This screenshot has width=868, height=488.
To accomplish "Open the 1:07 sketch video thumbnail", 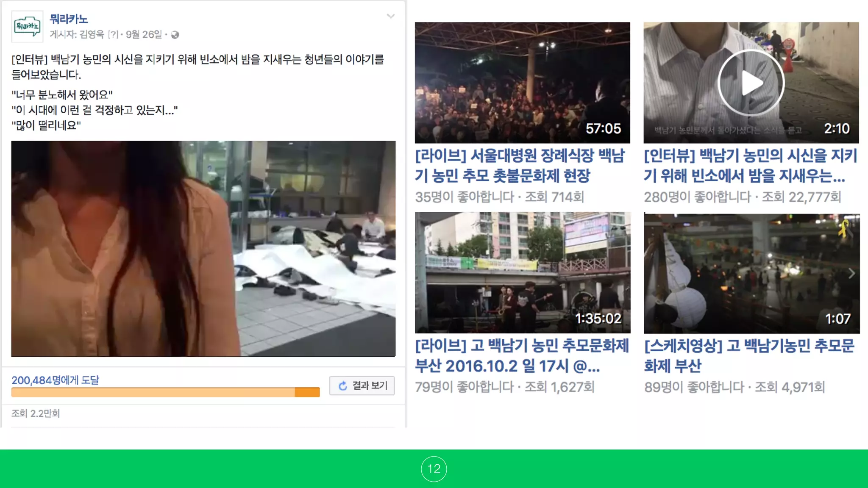I will click(x=751, y=273).
